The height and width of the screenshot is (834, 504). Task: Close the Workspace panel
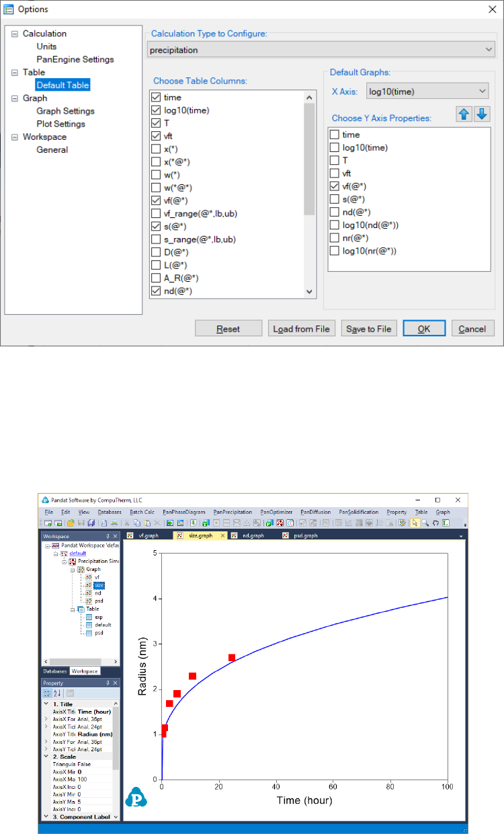(115, 536)
